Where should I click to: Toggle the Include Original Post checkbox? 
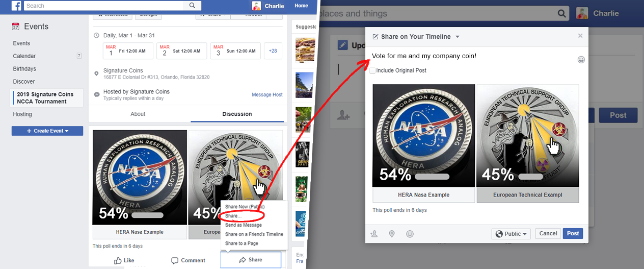tap(373, 70)
